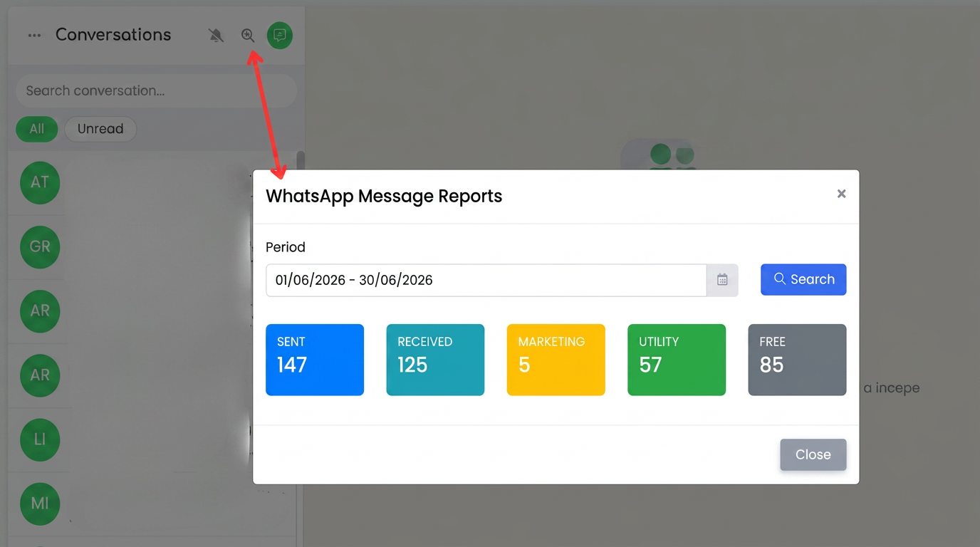Focus the Search conversation field
This screenshot has width=980, height=547.
pos(156,90)
